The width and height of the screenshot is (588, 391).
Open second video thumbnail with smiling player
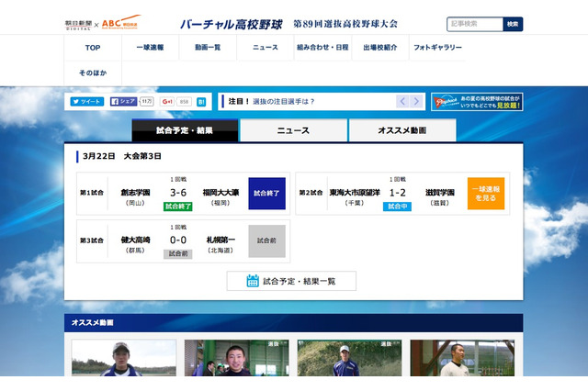point(237,358)
